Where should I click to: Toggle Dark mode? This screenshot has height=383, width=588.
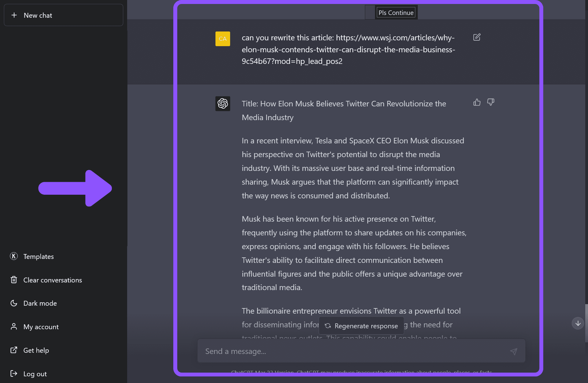pos(40,303)
